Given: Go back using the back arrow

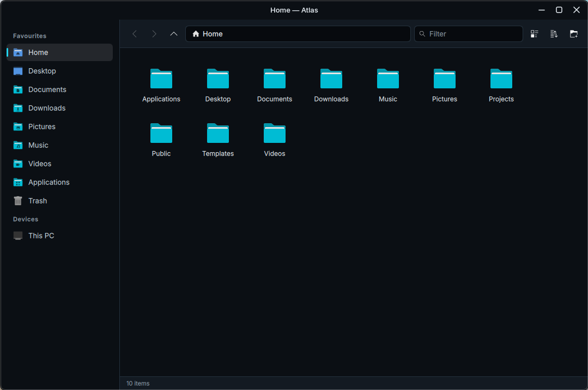Looking at the screenshot, I should [135, 34].
